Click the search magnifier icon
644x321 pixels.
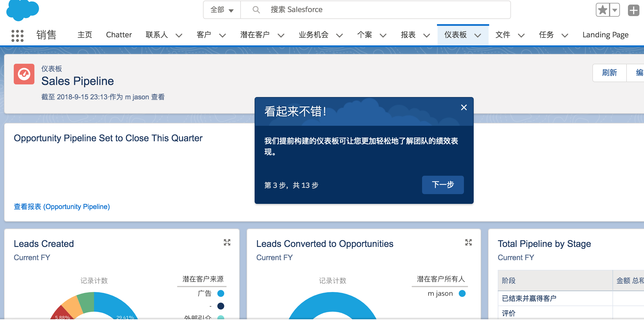(256, 10)
